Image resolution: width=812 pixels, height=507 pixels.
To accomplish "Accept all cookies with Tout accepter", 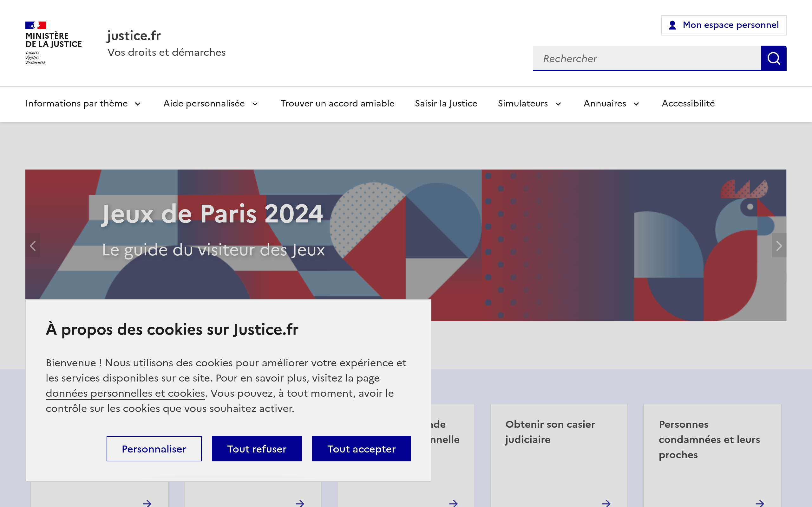I will pos(361,449).
